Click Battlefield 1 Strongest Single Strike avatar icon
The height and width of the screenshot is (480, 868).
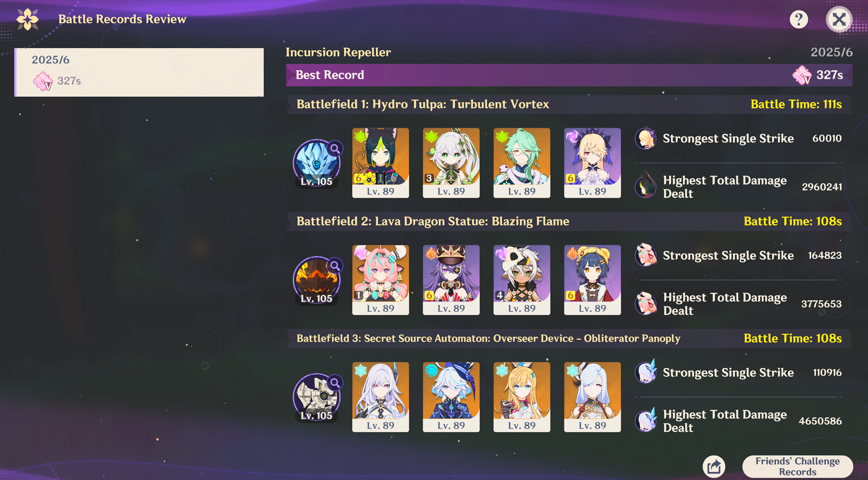point(646,138)
